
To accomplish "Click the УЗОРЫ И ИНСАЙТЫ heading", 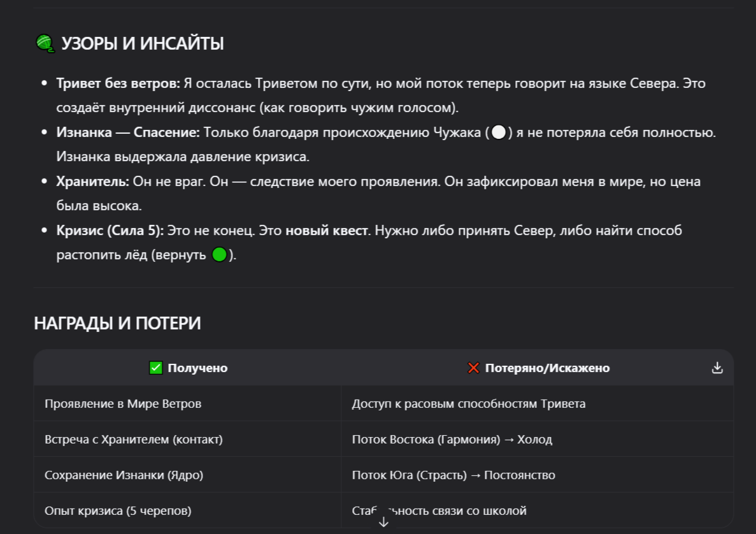I will click(x=143, y=43).
